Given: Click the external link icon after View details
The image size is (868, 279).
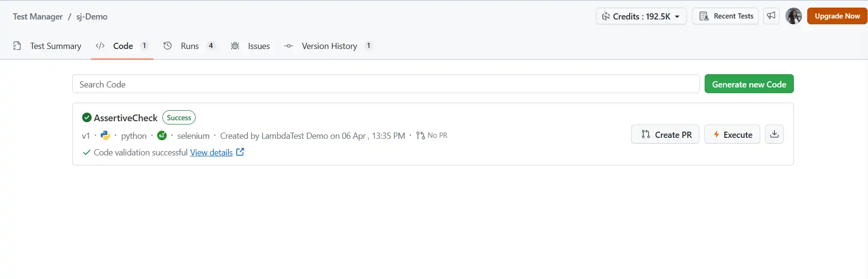Looking at the screenshot, I should pyautogui.click(x=240, y=152).
